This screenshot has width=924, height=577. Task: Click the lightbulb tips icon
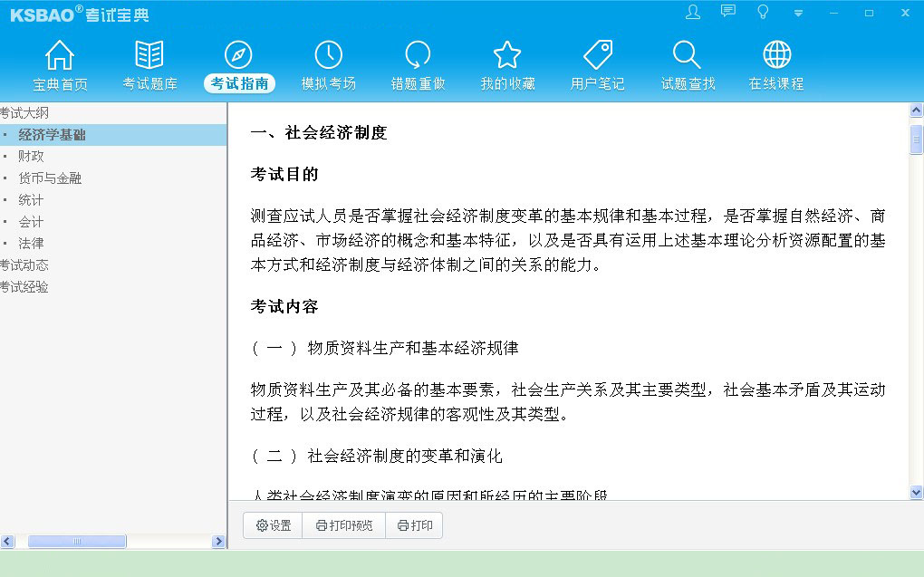(763, 12)
